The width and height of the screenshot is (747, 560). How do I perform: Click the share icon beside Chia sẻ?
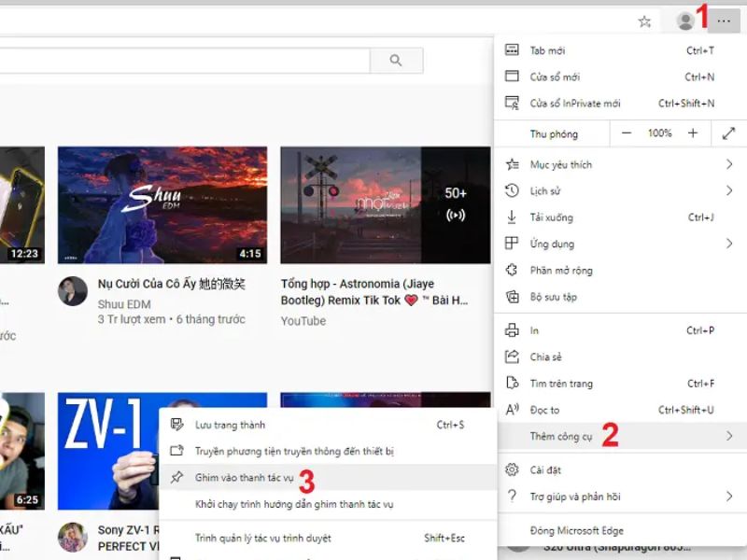pos(513,357)
